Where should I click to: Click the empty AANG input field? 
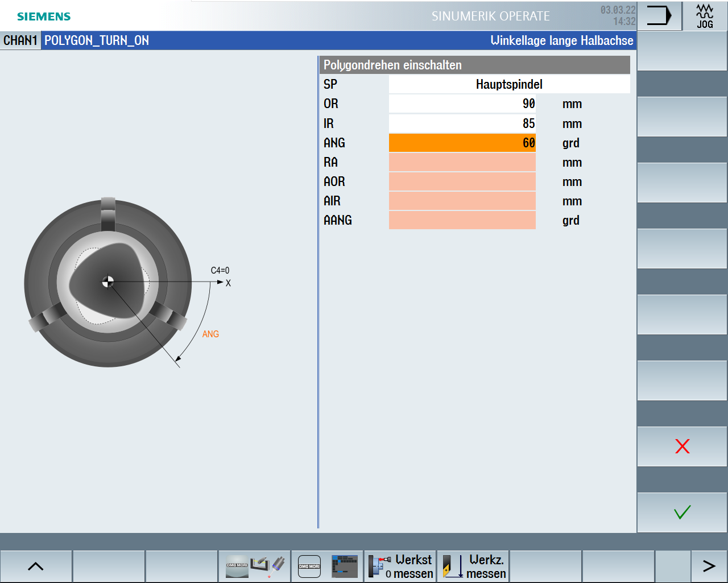pos(462,220)
